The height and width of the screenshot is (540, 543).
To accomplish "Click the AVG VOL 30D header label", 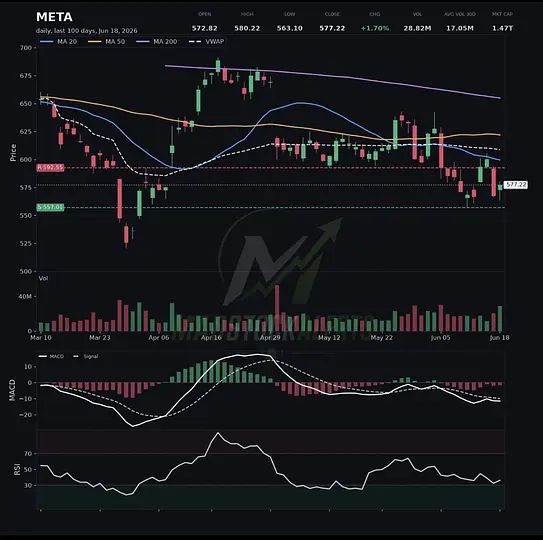I will (460, 14).
